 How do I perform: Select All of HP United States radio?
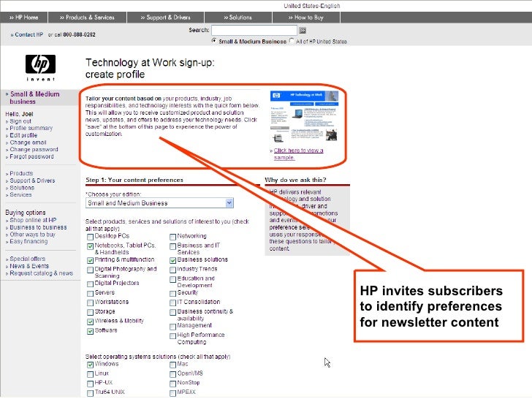coord(292,41)
